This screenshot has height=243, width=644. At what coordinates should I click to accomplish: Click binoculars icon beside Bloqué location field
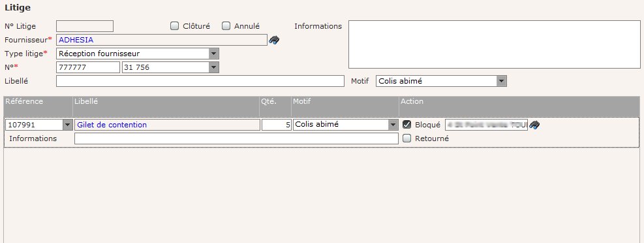click(534, 125)
